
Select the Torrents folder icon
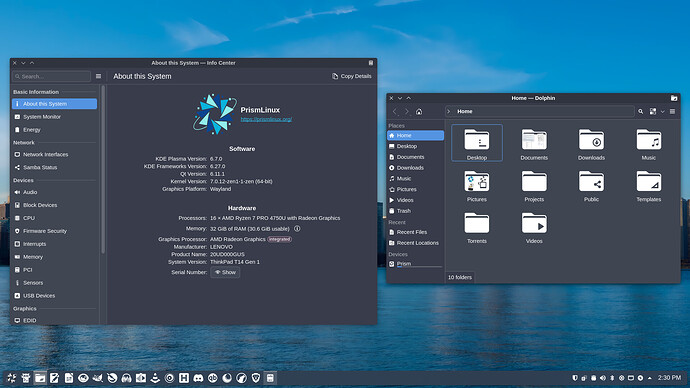(477, 223)
